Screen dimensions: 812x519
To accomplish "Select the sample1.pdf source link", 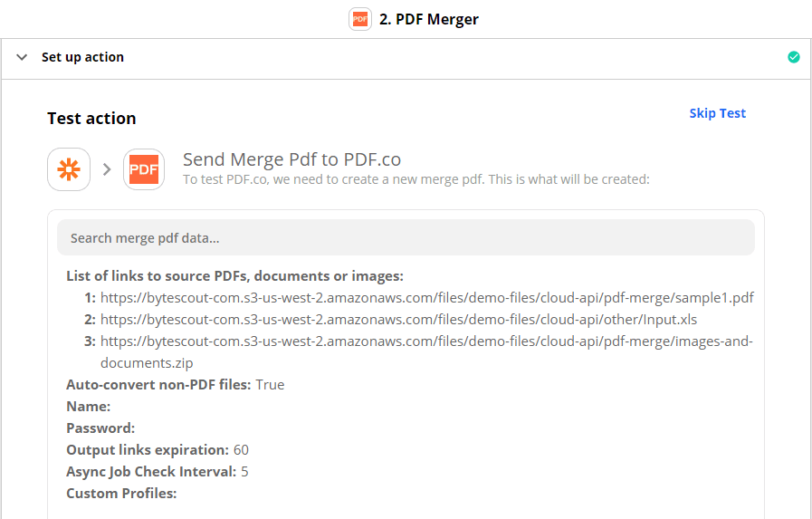I will tap(426, 297).
